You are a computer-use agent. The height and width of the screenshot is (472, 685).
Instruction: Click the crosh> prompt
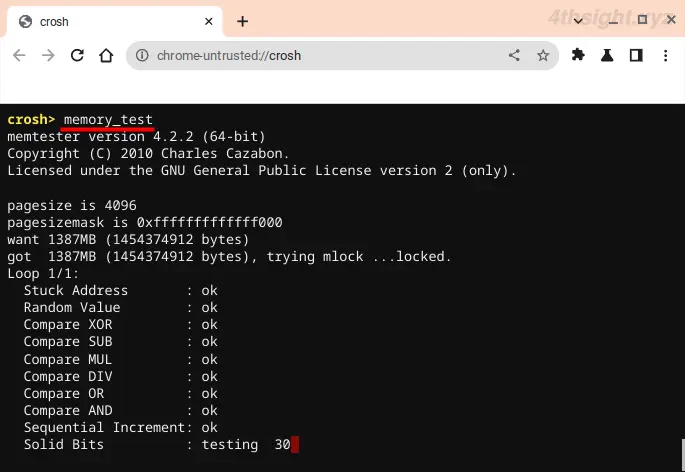[x=31, y=119]
